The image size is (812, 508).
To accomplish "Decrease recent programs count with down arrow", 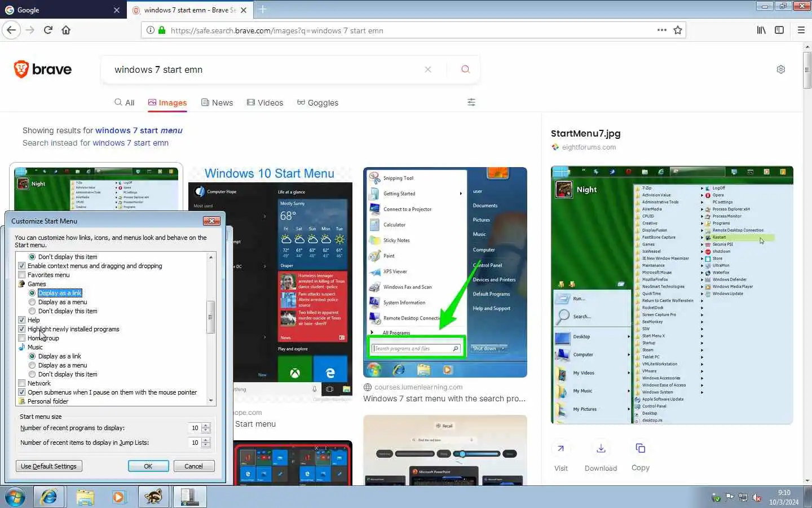I will pyautogui.click(x=206, y=431).
